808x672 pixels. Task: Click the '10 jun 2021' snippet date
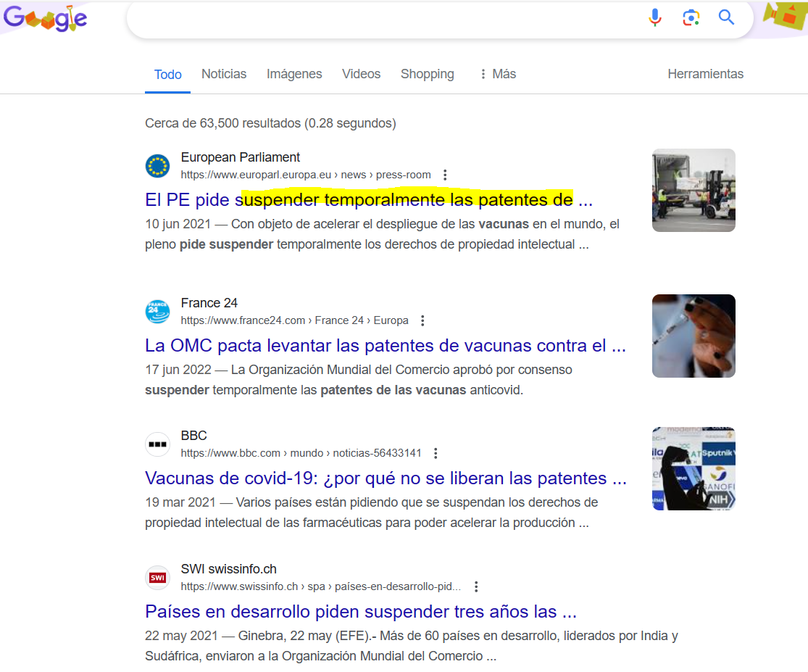pyautogui.click(x=178, y=225)
